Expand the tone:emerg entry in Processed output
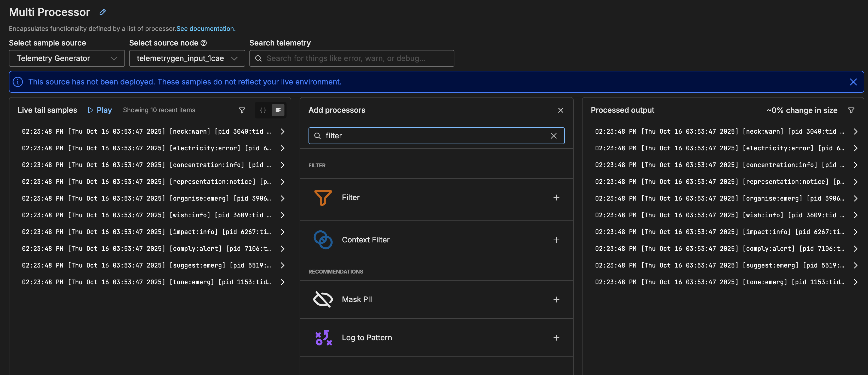The height and width of the screenshot is (375, 868). pos(855,282)
